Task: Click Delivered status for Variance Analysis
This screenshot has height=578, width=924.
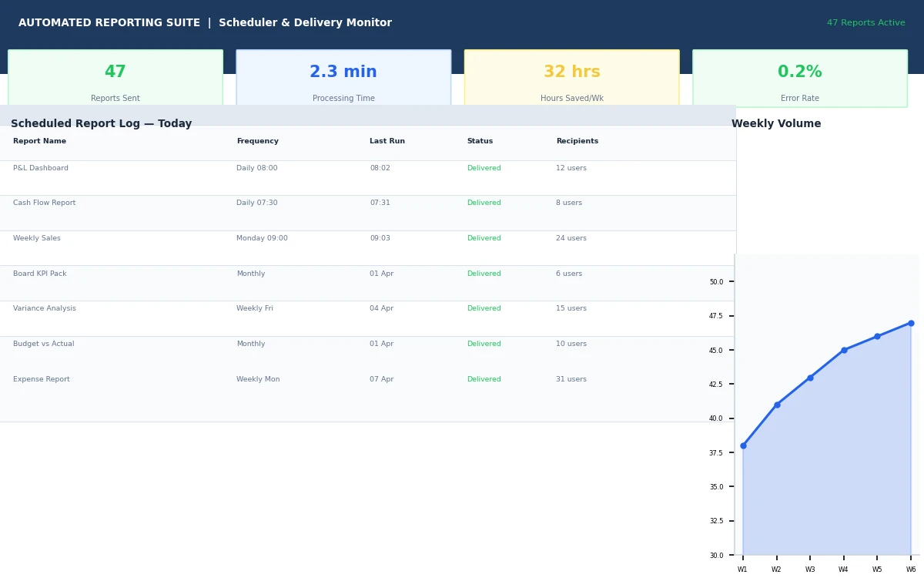Action: click(x=484, y=309)
